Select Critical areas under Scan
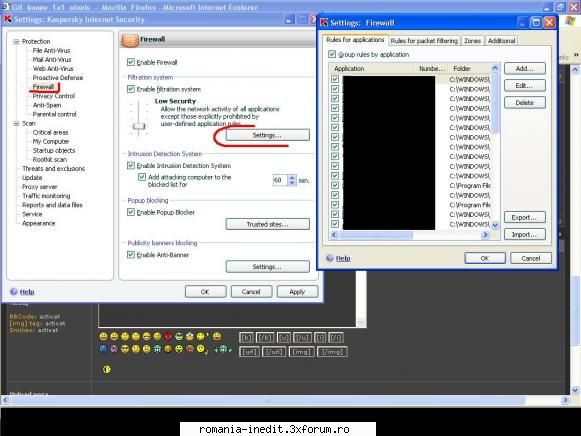 pyautogui.click(x=50, y=132)
